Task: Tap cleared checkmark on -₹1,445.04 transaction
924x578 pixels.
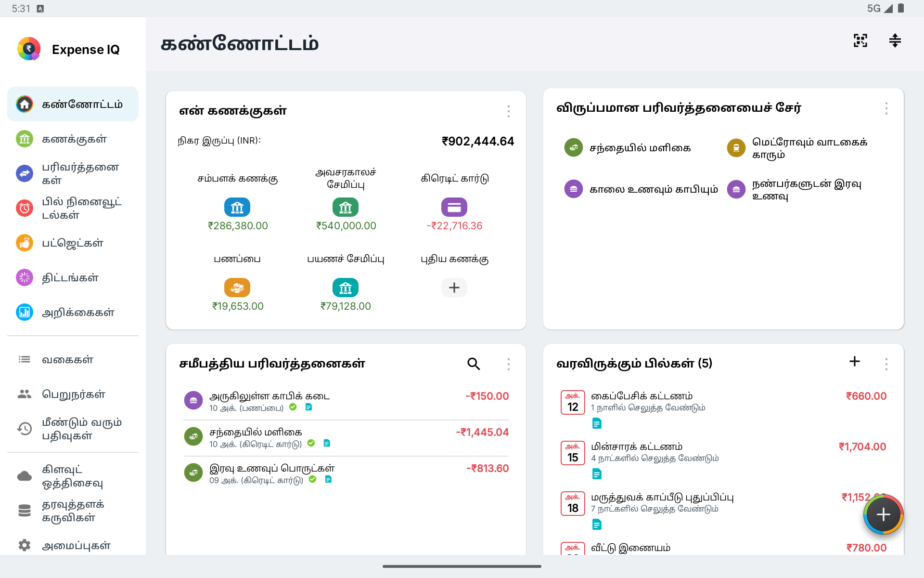Action: point(311,443)
